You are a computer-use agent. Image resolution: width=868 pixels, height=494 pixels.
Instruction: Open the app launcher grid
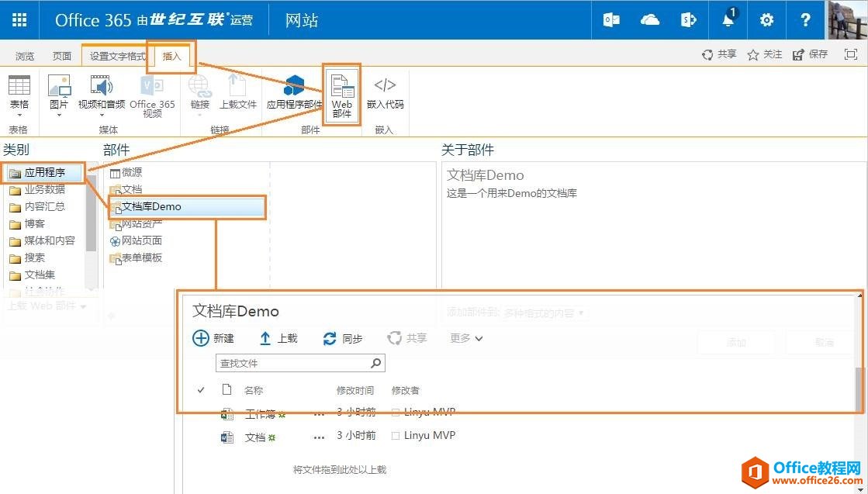[19, 20]
